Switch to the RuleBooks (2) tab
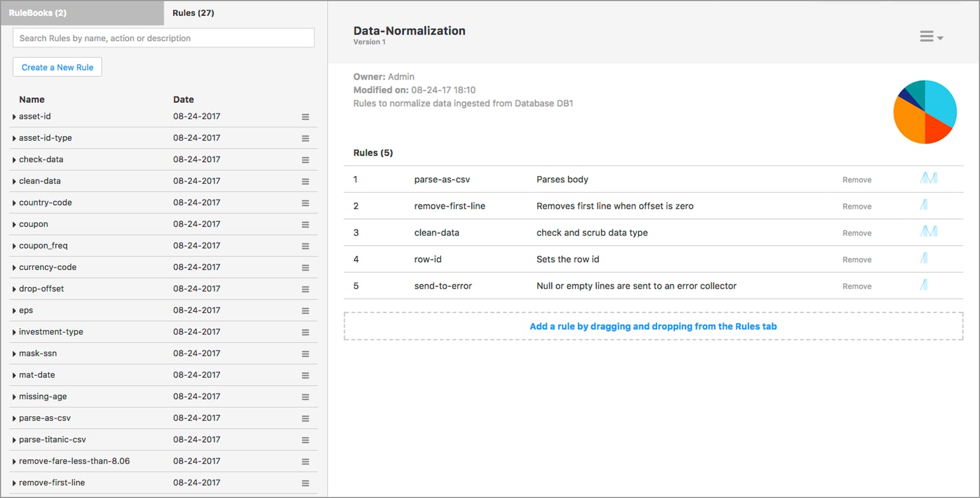Viewport: 980px width, 498px height. coord(82,13)
